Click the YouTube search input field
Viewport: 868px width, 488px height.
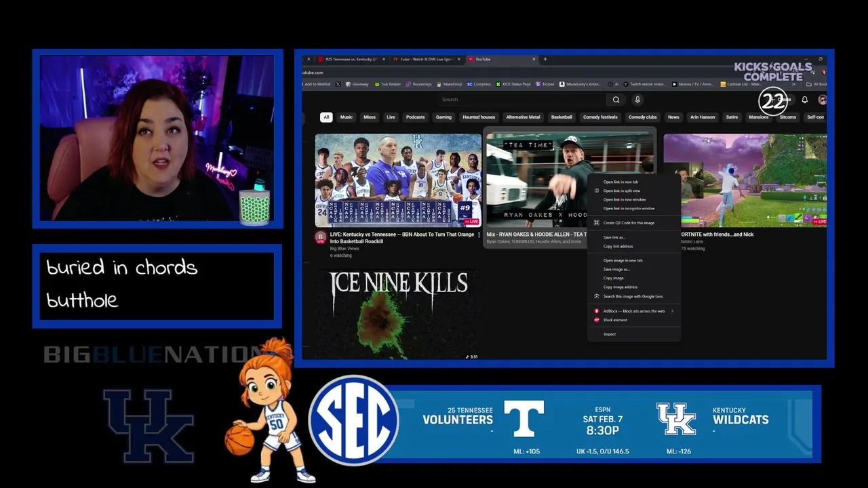(522, 100)
